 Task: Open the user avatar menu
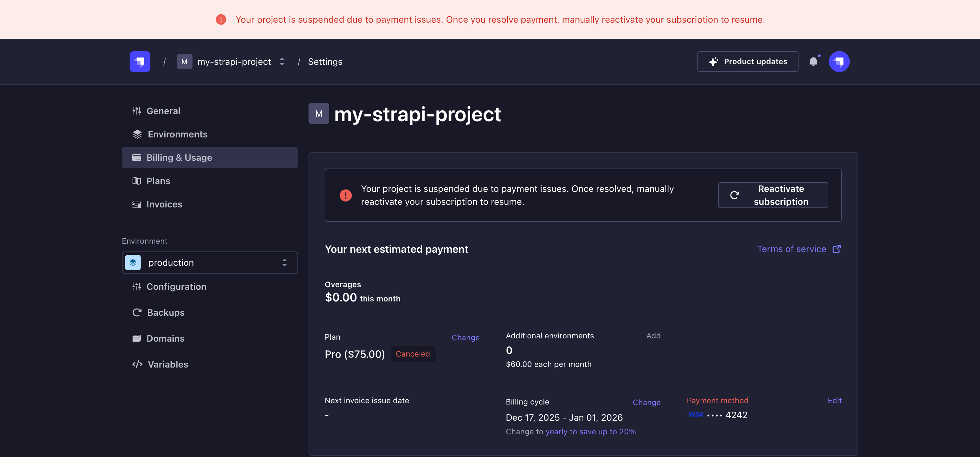839,62
